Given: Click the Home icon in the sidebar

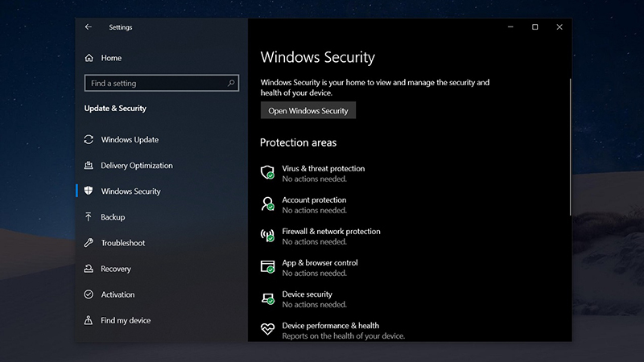Looking at the screenshot, I should click(89, 58).
